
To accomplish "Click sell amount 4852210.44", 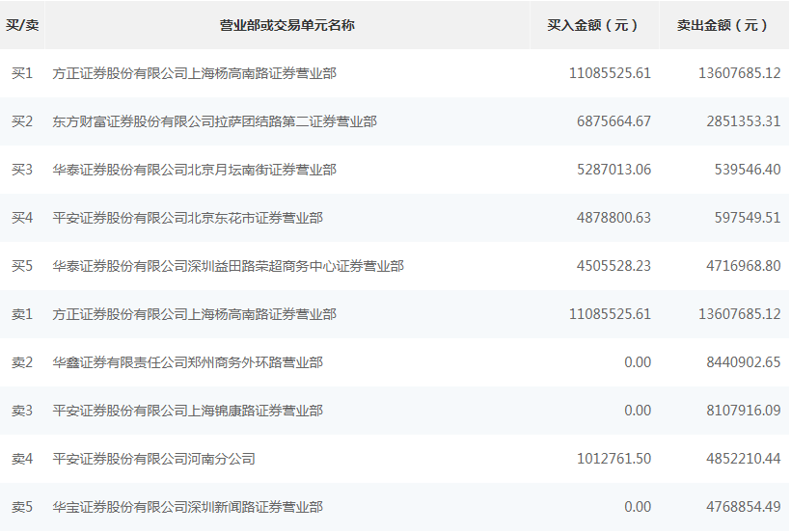I will coord(744,459).
